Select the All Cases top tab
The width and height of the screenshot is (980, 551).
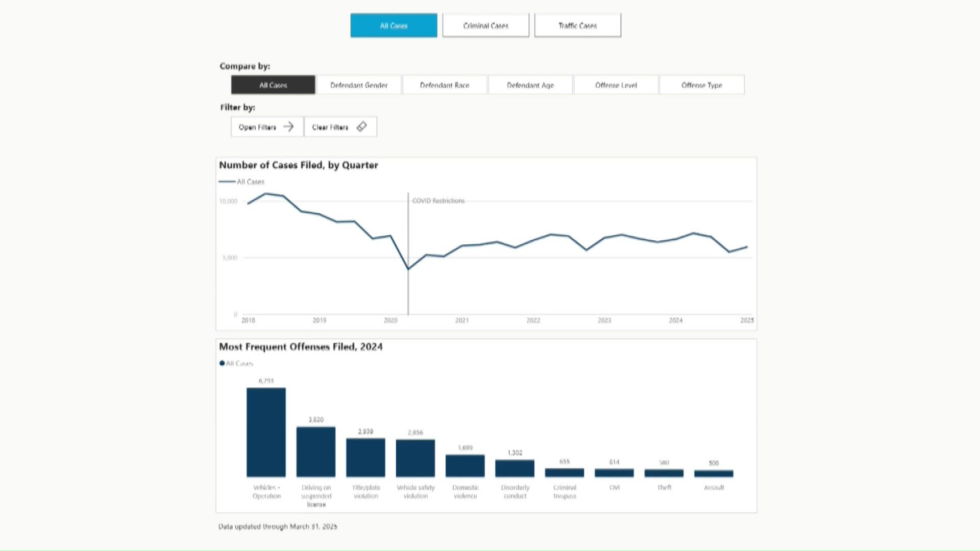394,26
